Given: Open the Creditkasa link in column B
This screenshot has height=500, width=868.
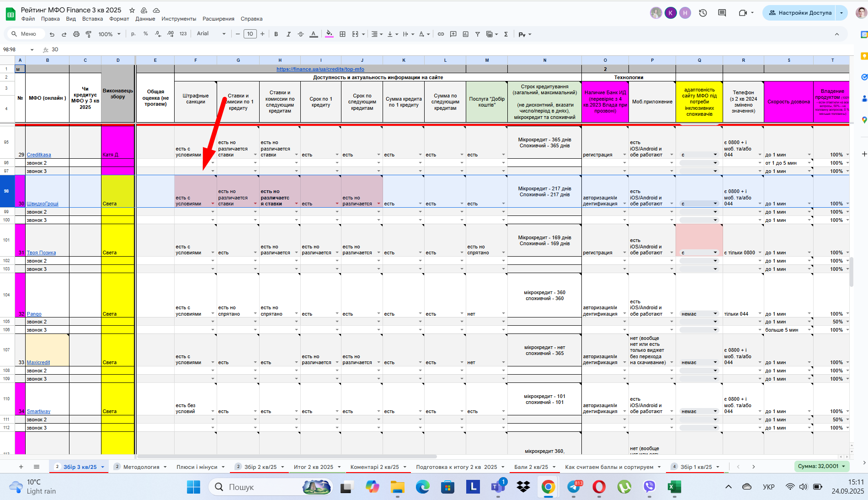Looking at the screenshot, I should (x=39, y=155).
